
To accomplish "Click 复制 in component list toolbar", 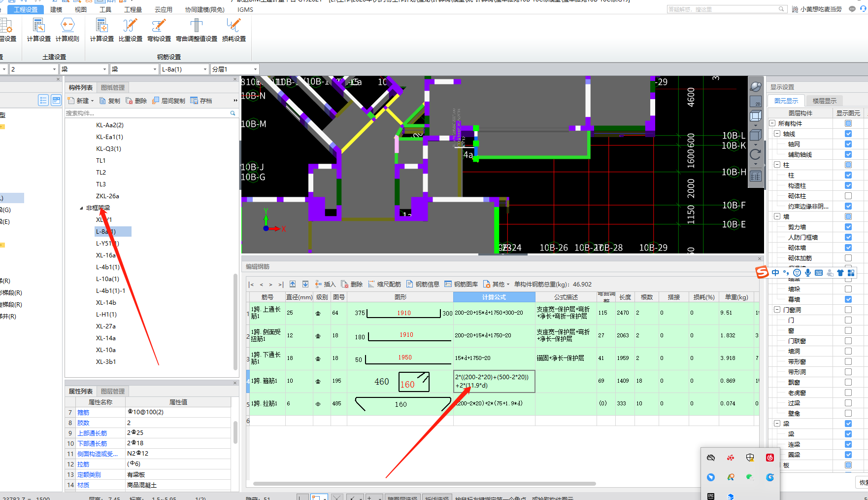I will (x=110, y=101).
